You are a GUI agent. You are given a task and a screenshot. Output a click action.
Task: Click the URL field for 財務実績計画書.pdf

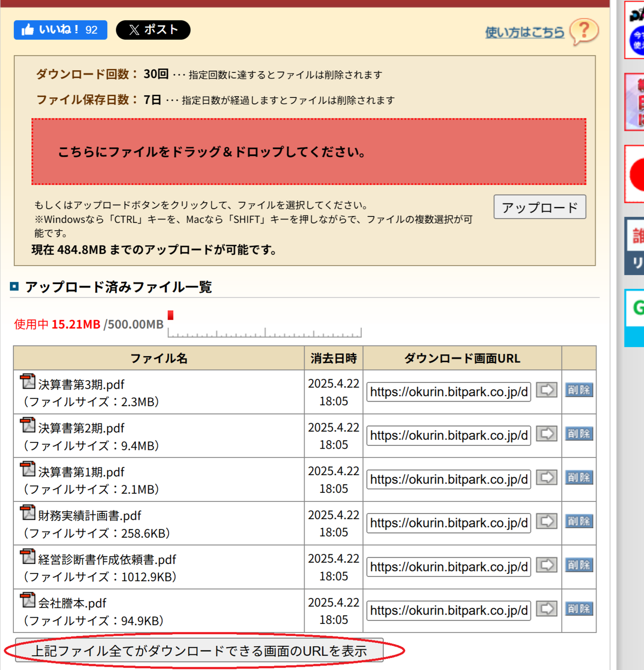449,523
